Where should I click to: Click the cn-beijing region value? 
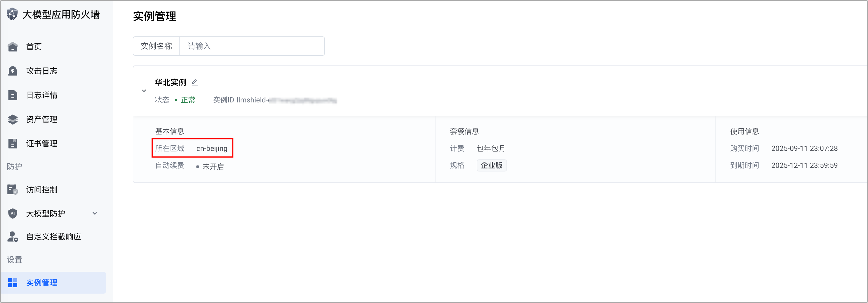click(212, 148)
